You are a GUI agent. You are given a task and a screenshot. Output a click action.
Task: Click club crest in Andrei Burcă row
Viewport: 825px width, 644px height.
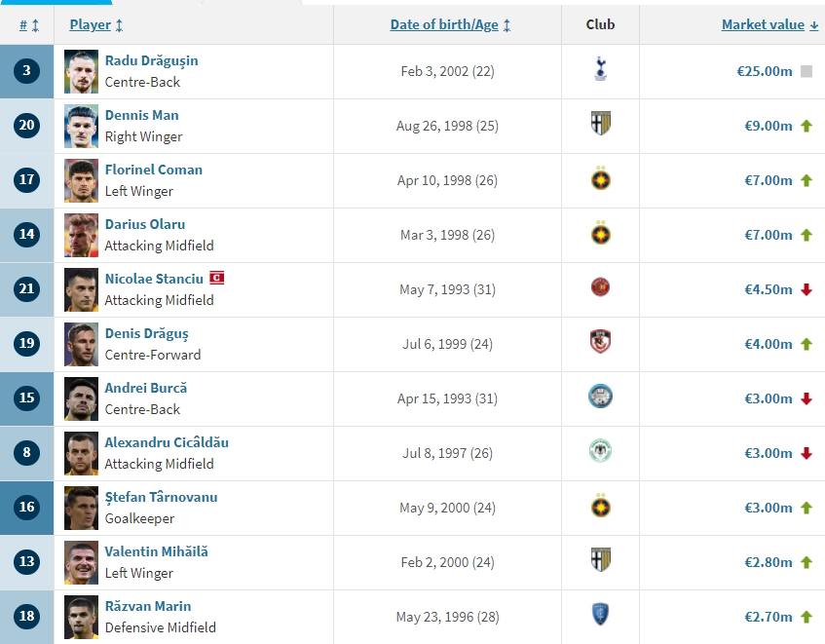600,398
